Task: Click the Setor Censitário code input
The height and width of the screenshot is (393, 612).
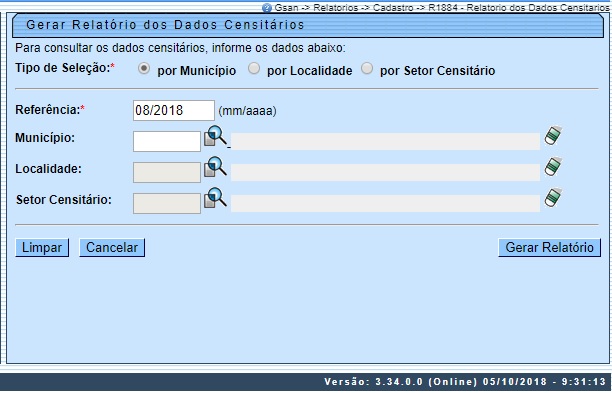Action: pyautogui.click(x=167, y=203)
